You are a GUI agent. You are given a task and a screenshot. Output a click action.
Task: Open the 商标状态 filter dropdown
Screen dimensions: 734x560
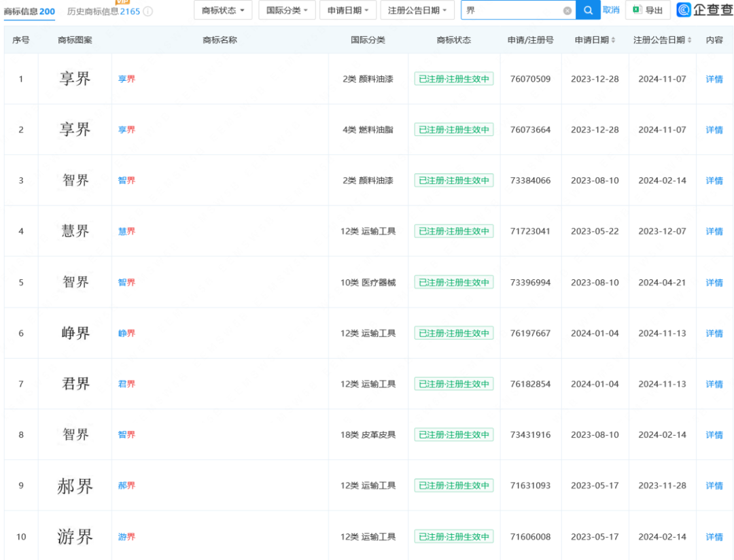223,10
